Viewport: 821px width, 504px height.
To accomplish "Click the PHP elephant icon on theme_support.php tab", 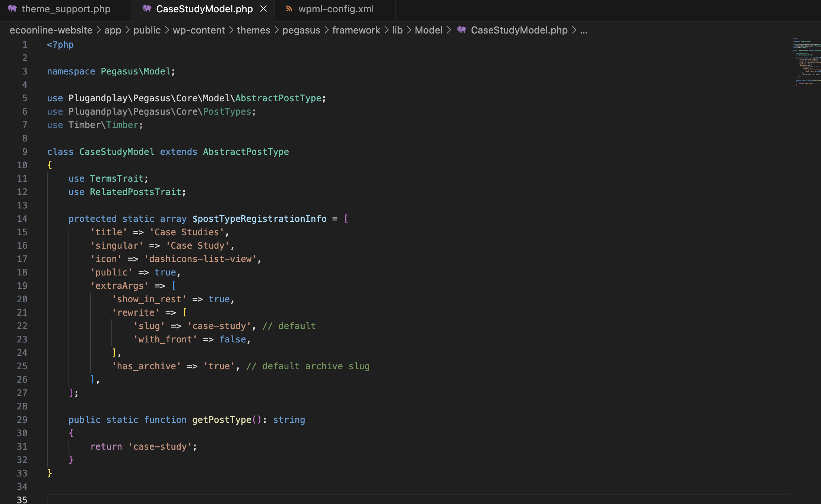I will (x=12, y=9).
